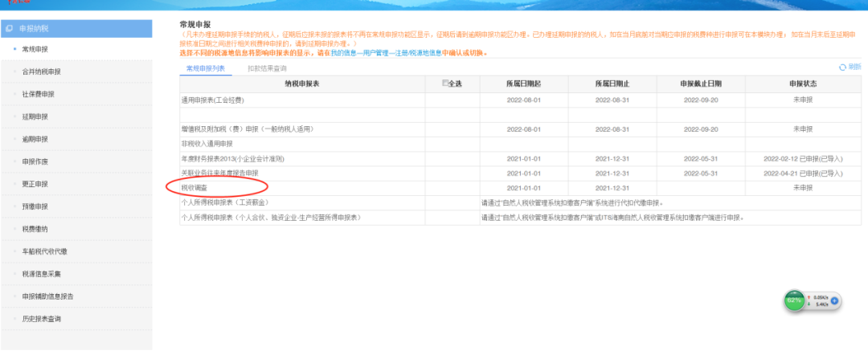Toggle the 全选 select-all checkbox
The height and width of the screenshot is (355, 868).
coord(445,83)
